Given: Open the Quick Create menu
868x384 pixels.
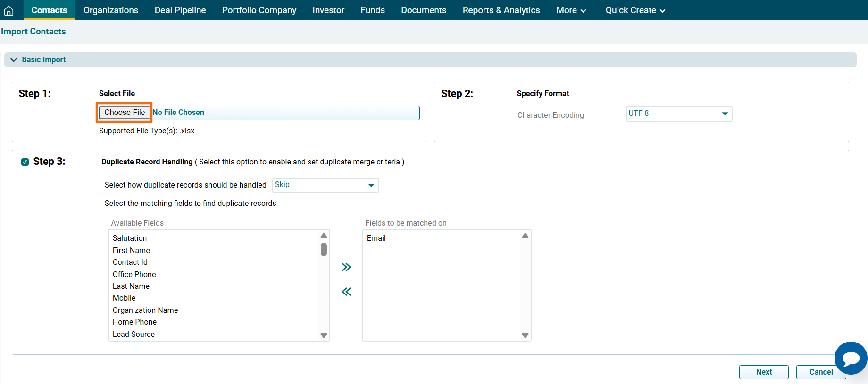Looking at the screenshot, I should [x=635, y=10].
